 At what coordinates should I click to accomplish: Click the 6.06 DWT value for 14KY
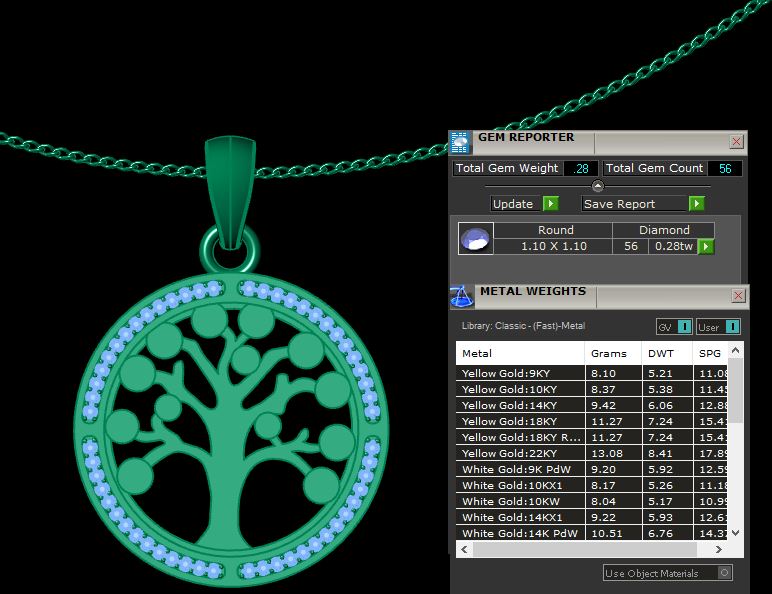point(667,405)
